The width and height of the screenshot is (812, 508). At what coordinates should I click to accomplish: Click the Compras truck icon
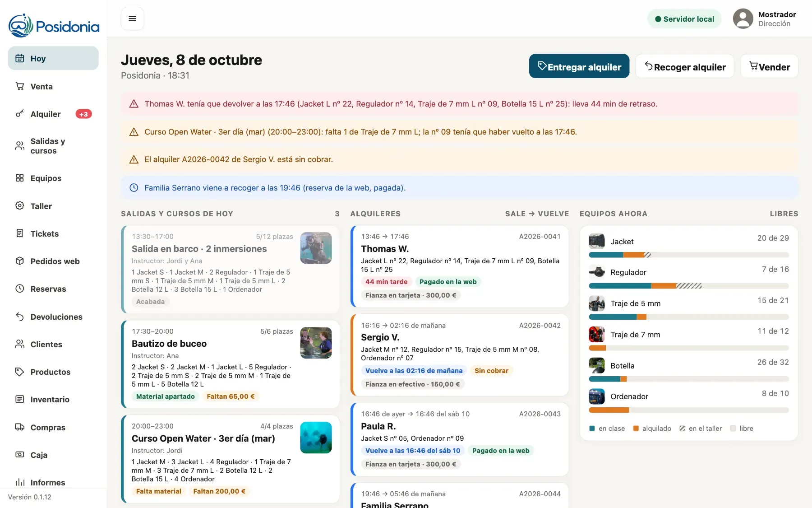(x=20, y=427)
